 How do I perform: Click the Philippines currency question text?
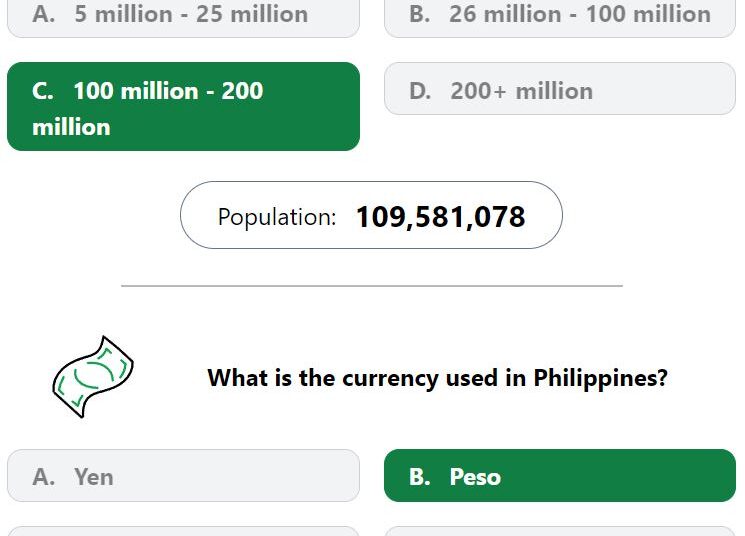pos(438,379)
